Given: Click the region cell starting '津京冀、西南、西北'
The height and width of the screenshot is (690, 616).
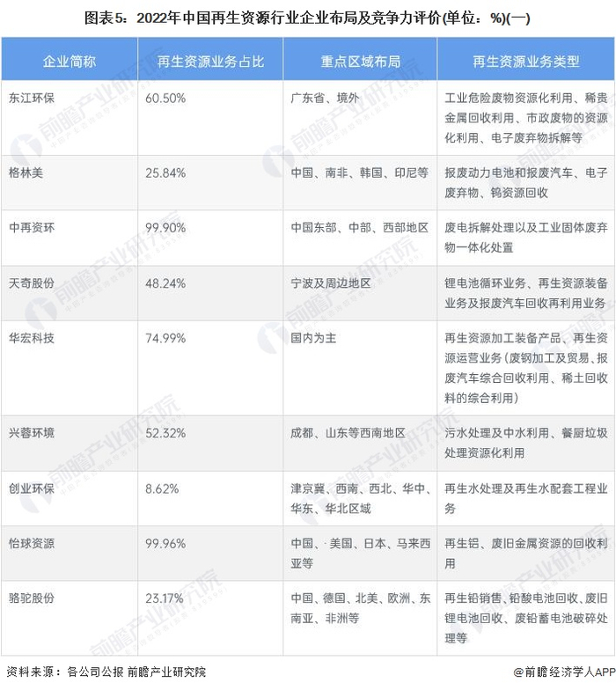Looking at the screenshot, I should tap(361, 498).
